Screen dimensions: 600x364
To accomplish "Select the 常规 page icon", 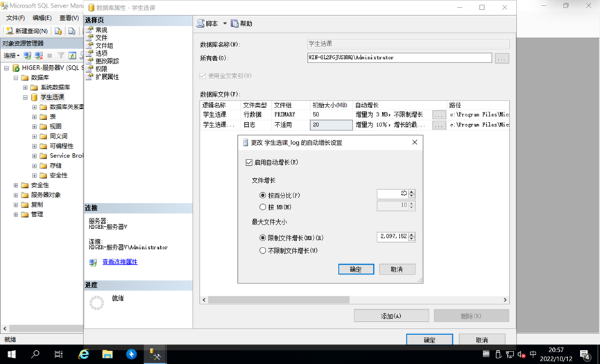I will pyautogui.click(x=89, y=30).
